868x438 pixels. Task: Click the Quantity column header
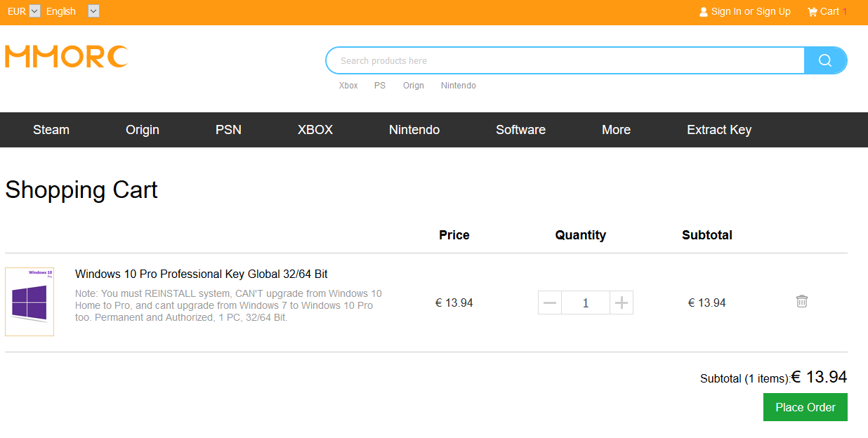coord(581,235)
